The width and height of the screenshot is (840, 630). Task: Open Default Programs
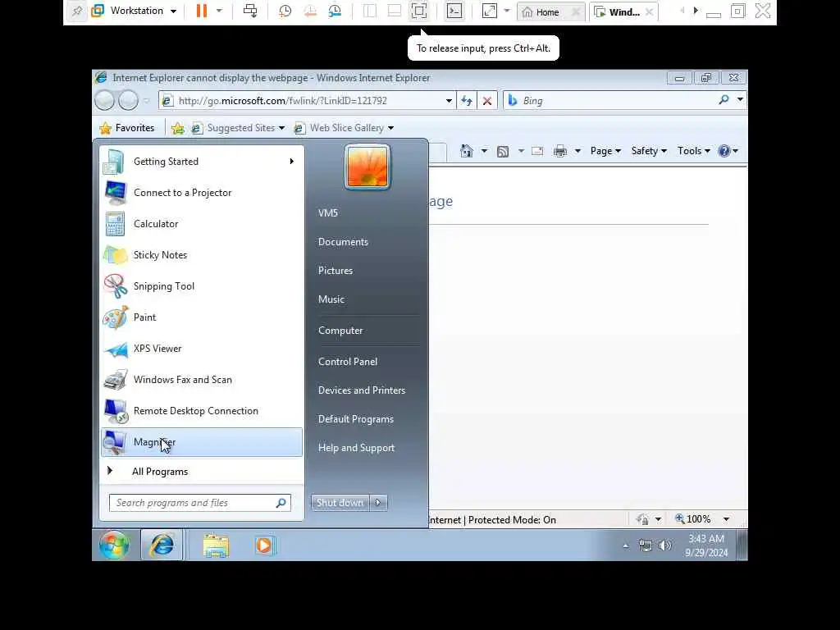click(356, 419)
